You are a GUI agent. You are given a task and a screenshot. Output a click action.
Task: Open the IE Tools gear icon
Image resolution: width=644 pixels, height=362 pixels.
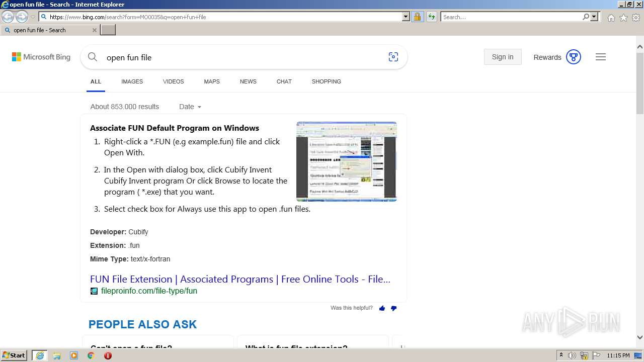coord(636,18)
